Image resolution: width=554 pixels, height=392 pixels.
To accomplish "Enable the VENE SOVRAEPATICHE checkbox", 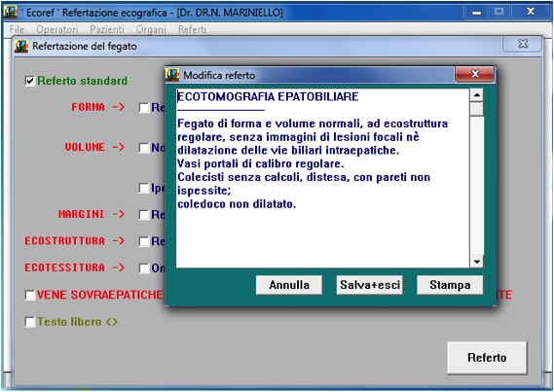I will (30, 295).
